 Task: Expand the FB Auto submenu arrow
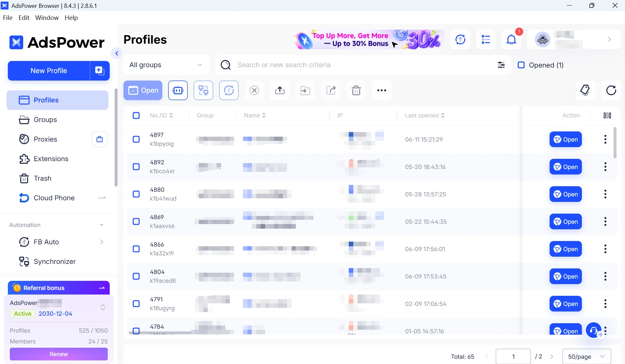pos(102,242)
